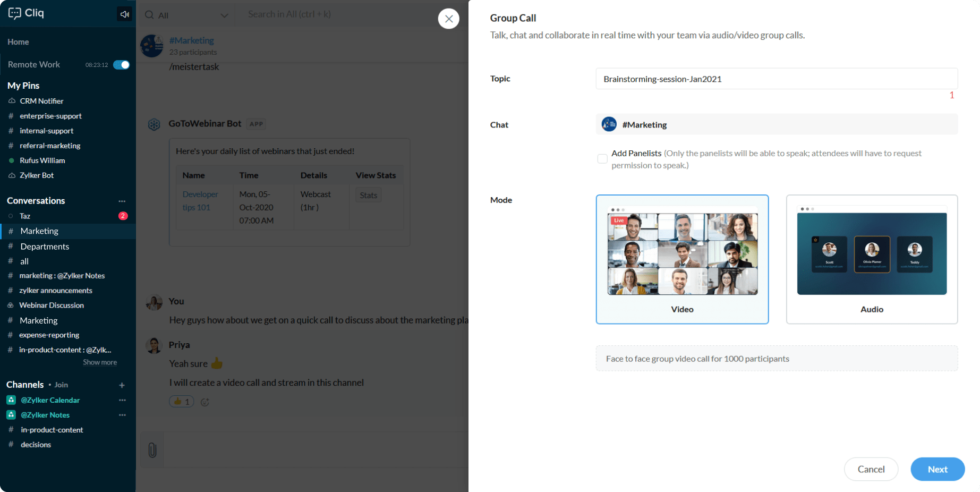Open the All search scope dropdown
Viewport: 980px width, 492px height.
tap(187, 15)
